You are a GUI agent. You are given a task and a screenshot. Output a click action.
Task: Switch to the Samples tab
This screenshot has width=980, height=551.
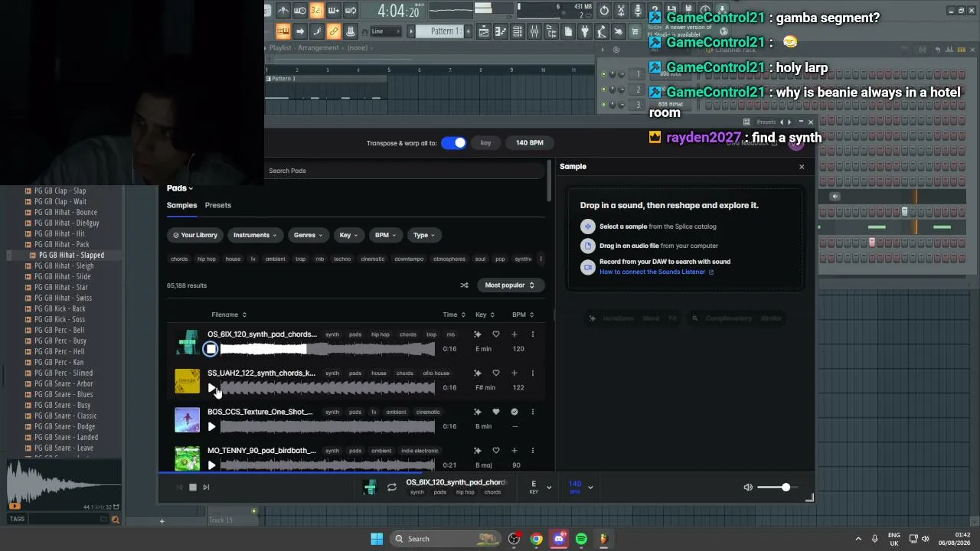click(x=182, y=205)
